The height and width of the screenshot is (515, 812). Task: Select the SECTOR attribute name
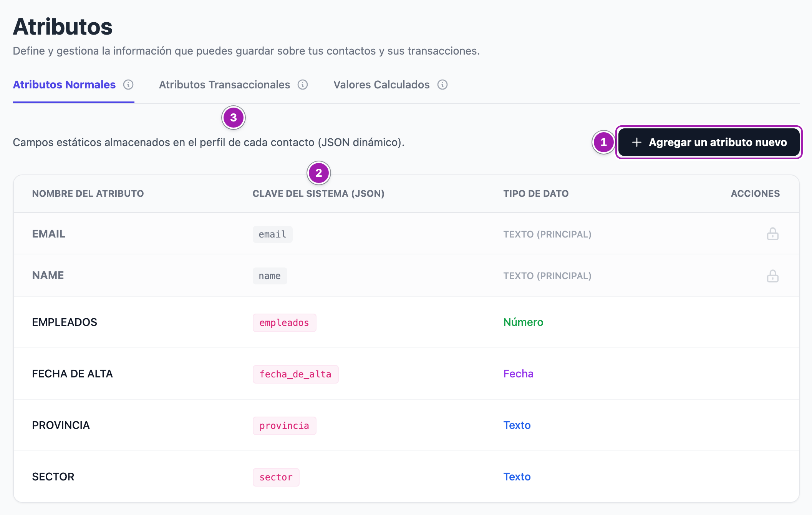[x=53, y=477]
